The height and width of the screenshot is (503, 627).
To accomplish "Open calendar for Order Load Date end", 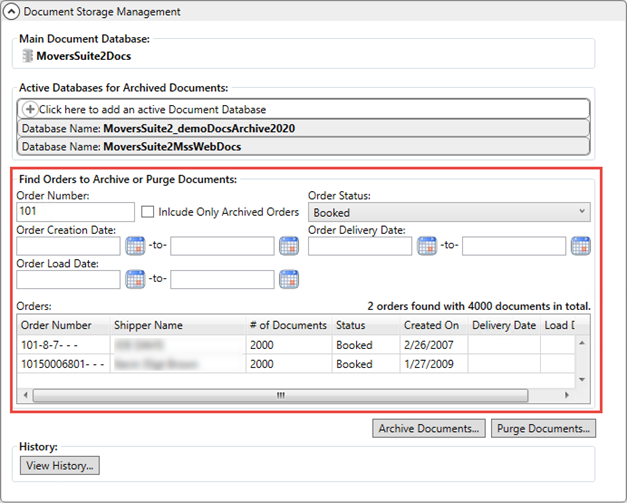I will pos(289,279).
